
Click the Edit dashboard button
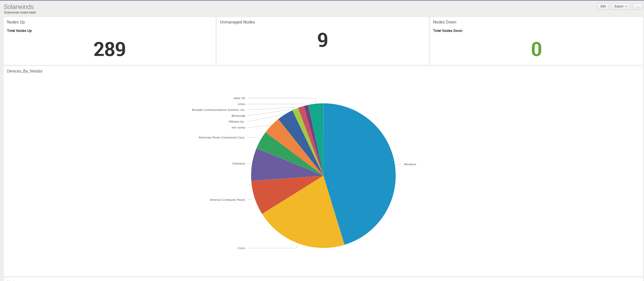pyautogui.click(x=603, y=6)
